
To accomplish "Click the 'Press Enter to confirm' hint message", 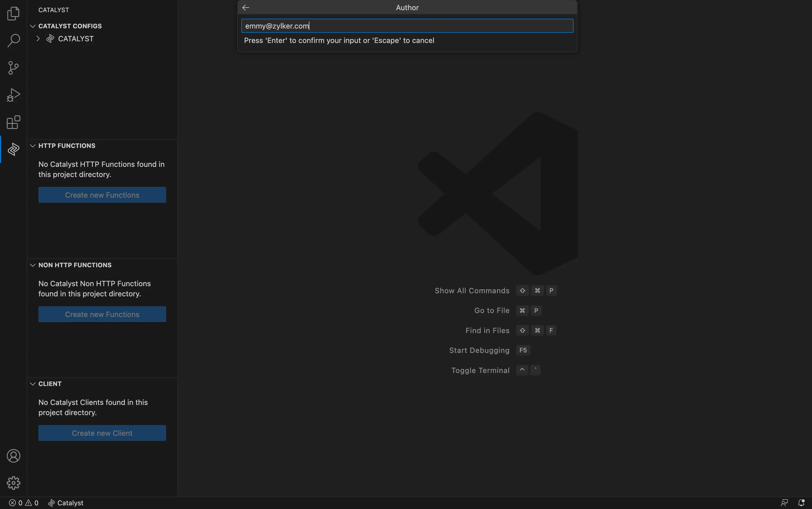I will [339, 40].
